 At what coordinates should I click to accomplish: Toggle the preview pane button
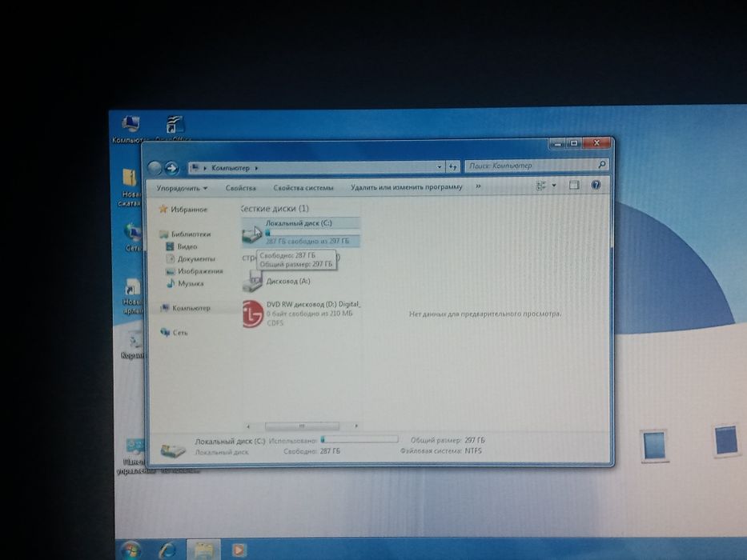pyautogui.click(x=574, y=186)
